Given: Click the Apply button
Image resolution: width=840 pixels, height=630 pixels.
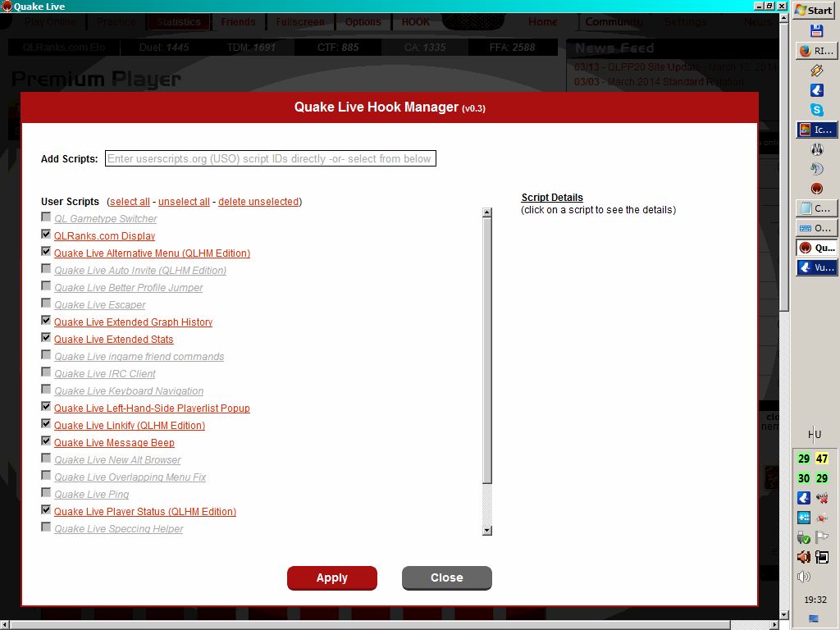Looking at the screenshot, I should point(332,578).
